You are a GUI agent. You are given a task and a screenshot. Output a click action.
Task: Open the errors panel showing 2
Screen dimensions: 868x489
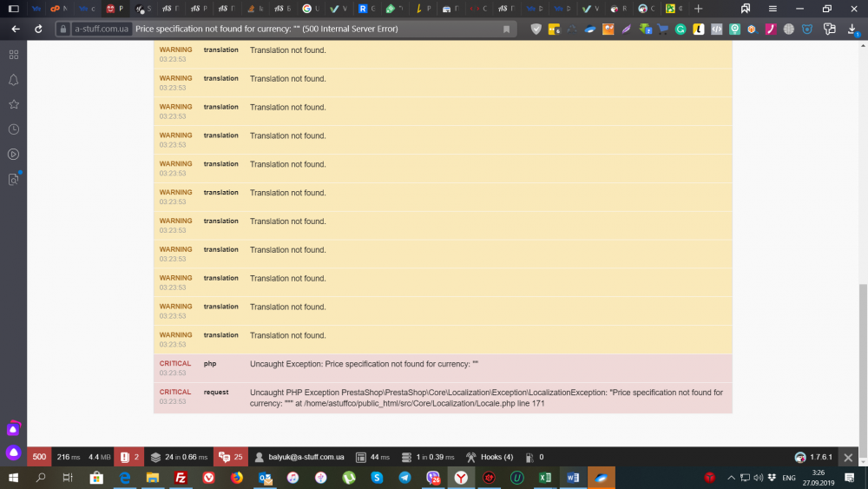pos(129,458)
